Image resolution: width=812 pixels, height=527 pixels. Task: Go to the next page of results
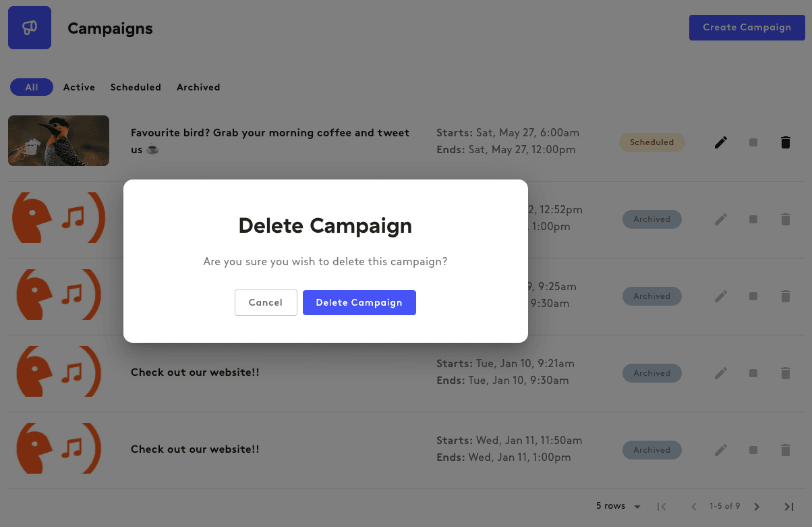click(757, 506)
